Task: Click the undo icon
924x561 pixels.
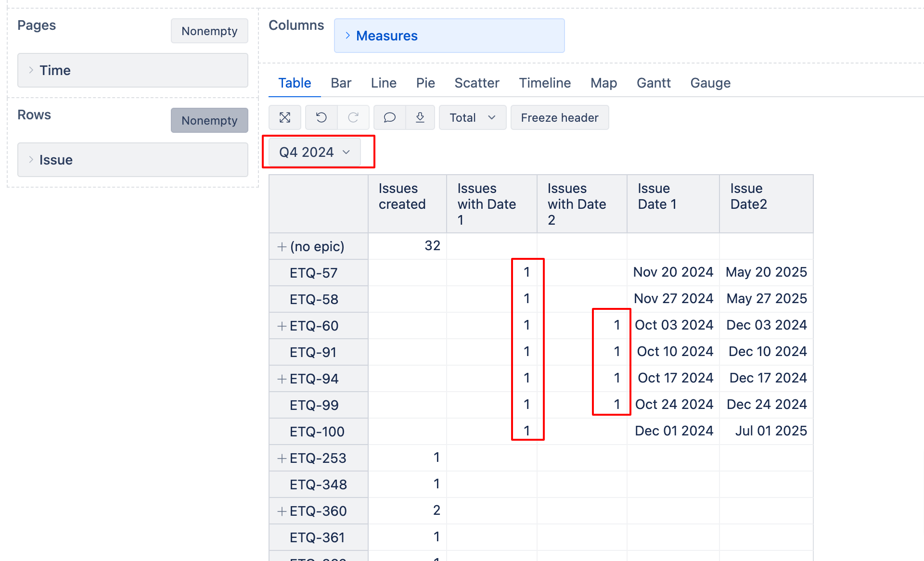Action: pos(321,117)
